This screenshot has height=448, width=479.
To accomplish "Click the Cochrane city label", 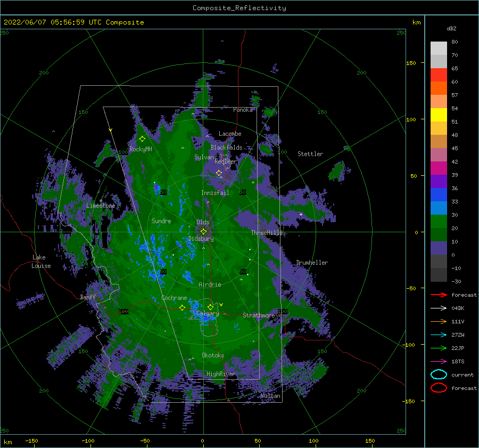I will [174, 298].
